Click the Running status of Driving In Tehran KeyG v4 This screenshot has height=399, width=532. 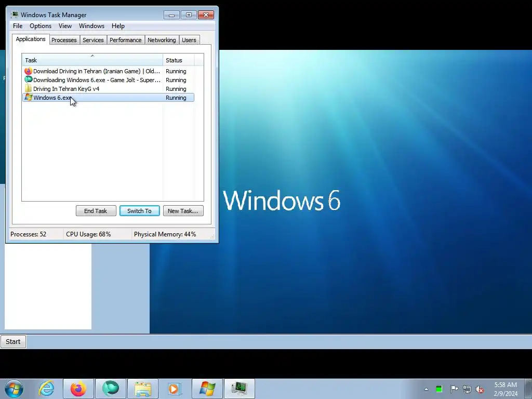[x=176, y=88]
